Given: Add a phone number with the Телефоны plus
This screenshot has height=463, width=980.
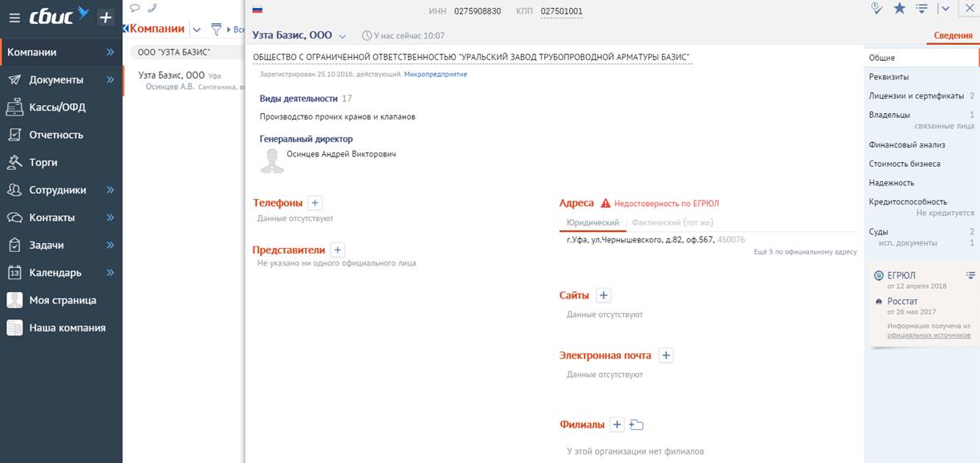Looking at the screenshot, I should [x=315, y=203].
